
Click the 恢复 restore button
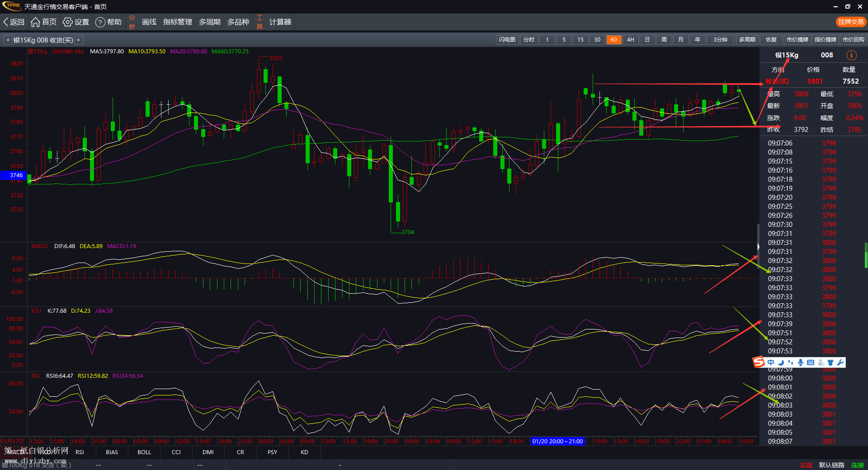pyautogui.click(x=771, y=40)
